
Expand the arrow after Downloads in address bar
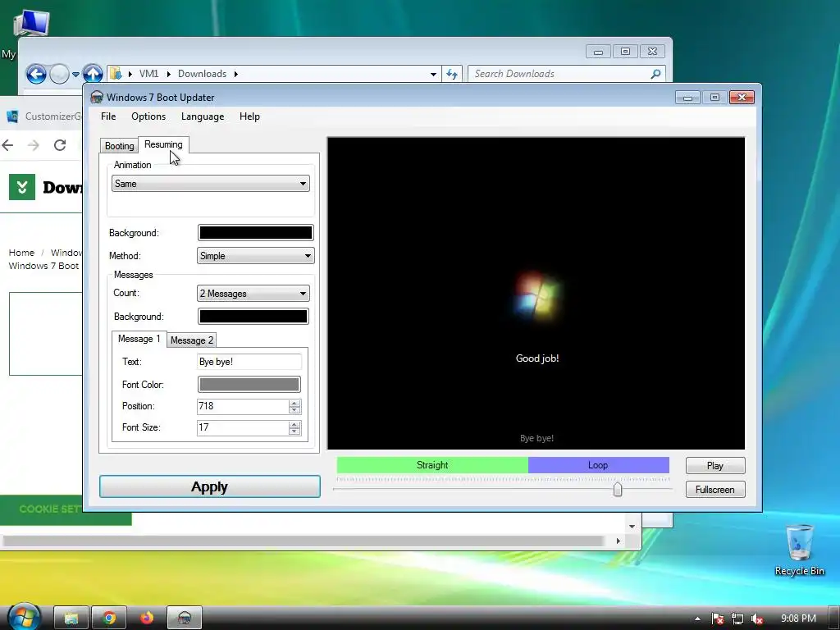click(x=235, y=74)
